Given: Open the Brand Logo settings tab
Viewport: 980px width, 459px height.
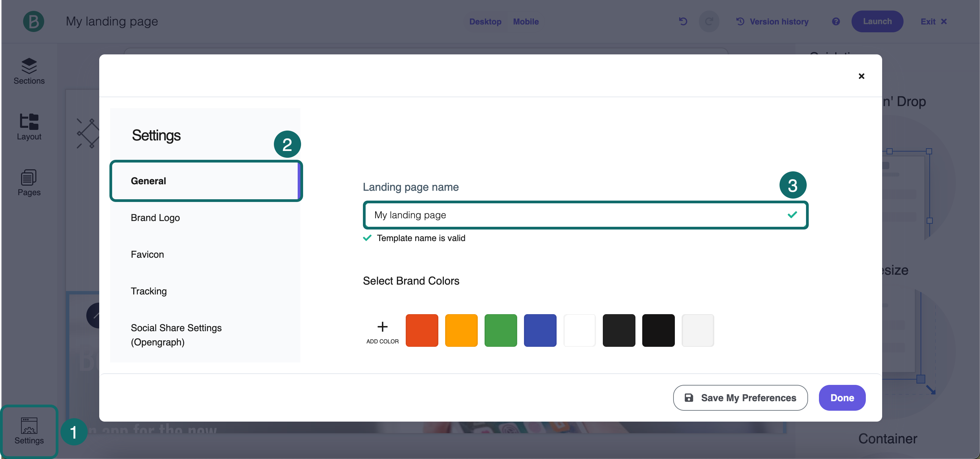Looking at the screenshot, I should [x=155, y=218].
